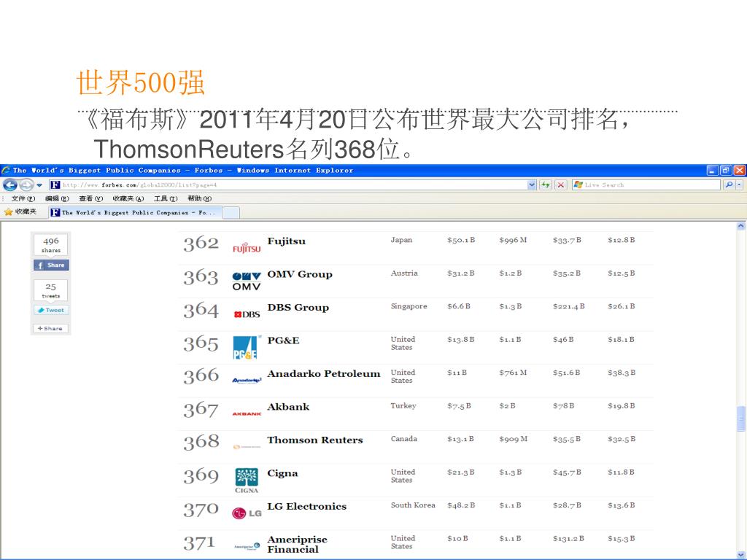Click the '$909 M' value for Thomson Reuters

(514, 439)
